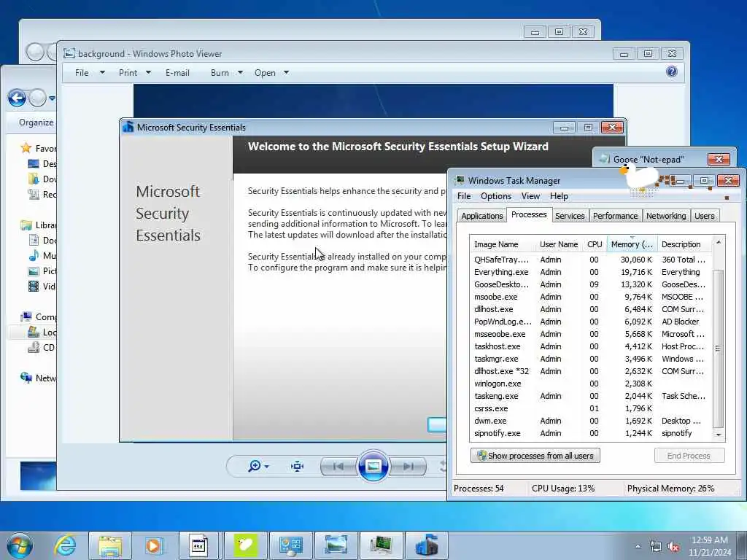This screenshot has width=747, height=560.
Task: Open Goose Desktop taskbar icon
Action: pos(245,545)
